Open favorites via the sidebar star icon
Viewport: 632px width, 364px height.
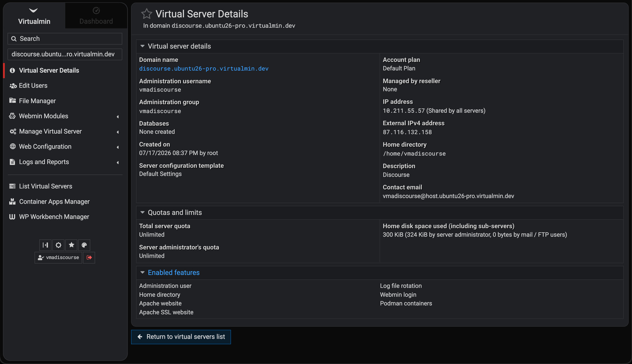[71, 245]
